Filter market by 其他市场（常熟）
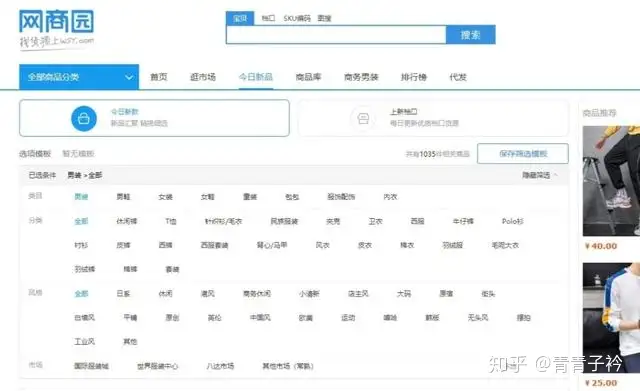Image resolution: width=640 pixels, height=391 pixels. point(288,366)
